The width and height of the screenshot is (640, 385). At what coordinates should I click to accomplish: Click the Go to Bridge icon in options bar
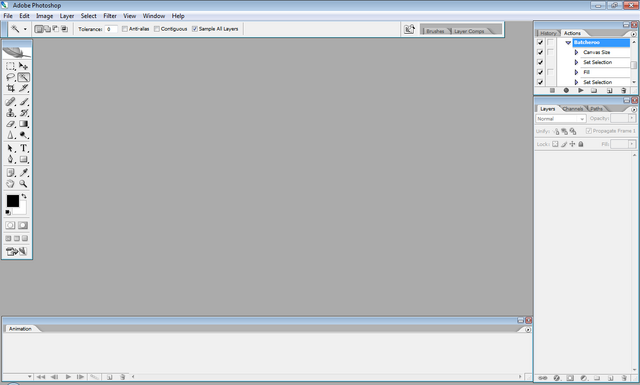click(x=409, y=29)
